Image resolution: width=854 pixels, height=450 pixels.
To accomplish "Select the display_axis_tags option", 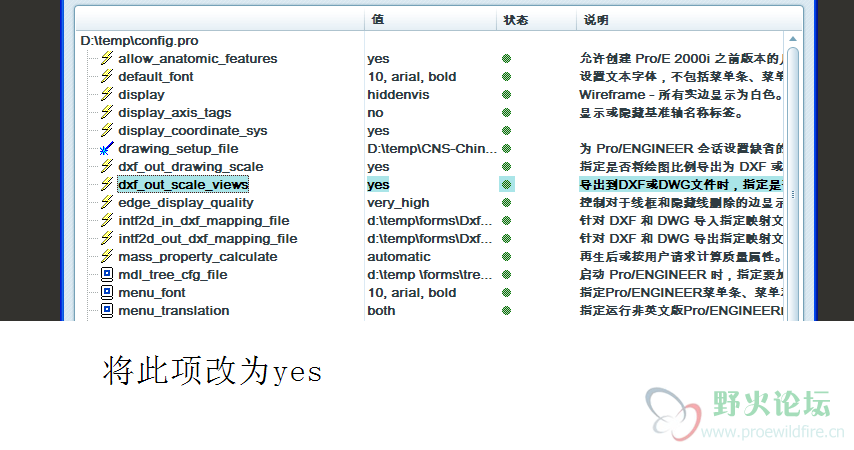I will 175,112.
